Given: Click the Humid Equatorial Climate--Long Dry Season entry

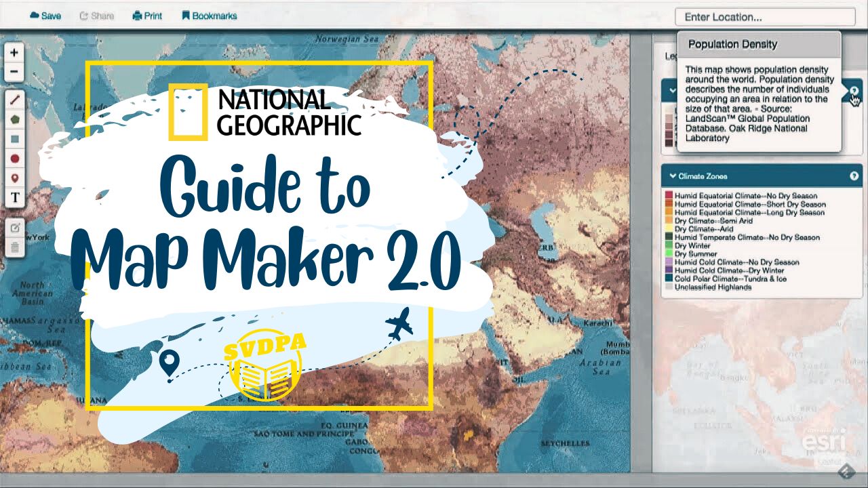Looking at the screenshot, I should (750, 213).
